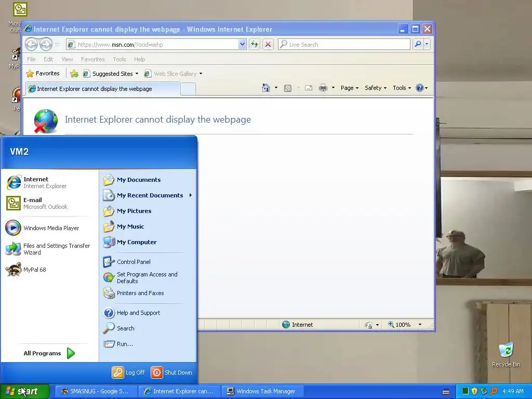Viewport: 532px width, 399px height.
Task: Click the on-screen keyboard tray icon
Action: pos(446,392)
